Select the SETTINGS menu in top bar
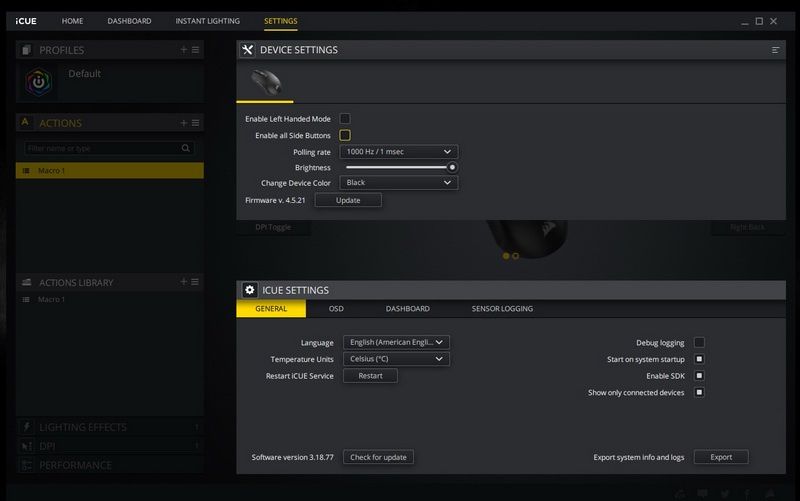Screen dimensions: 800x501 [281, 21]
